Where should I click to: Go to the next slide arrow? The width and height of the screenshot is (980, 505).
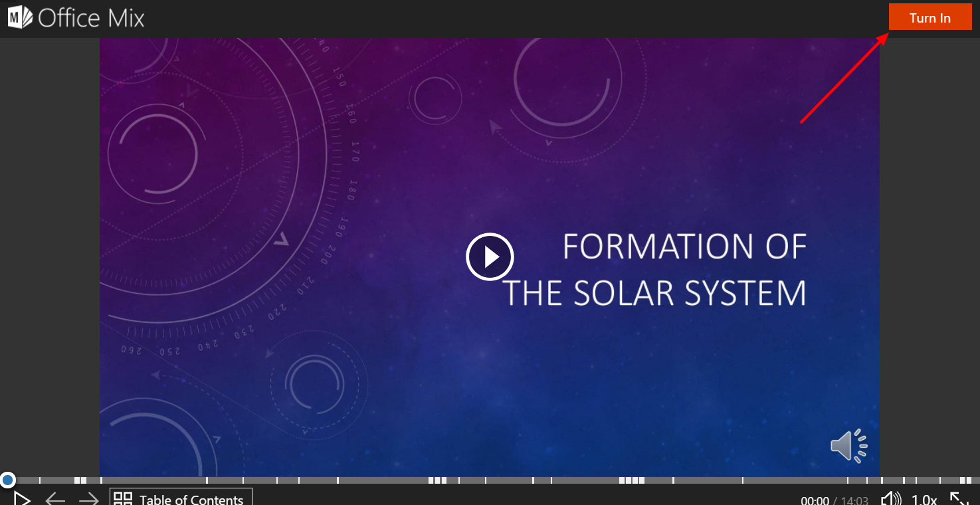pyautogui.click(x=88, y=499)
